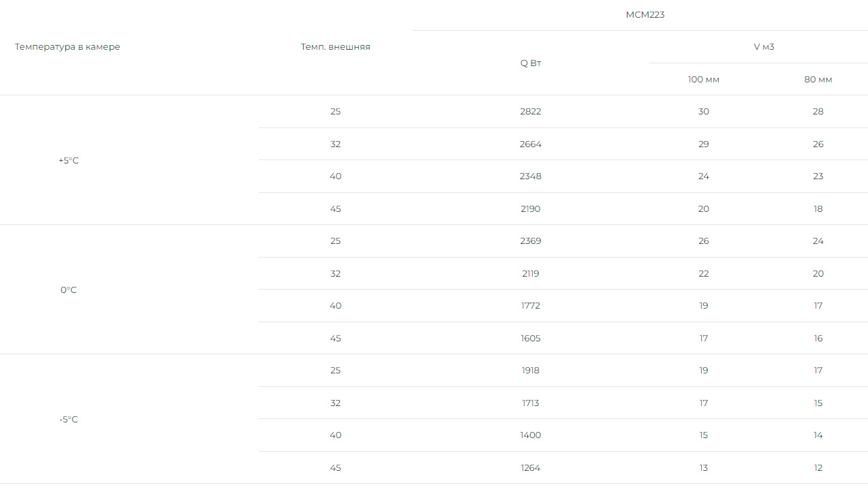Viewport: 868px width, 494px height.
Task: Click the 2369 power value cell
Action: pos(530,241)
